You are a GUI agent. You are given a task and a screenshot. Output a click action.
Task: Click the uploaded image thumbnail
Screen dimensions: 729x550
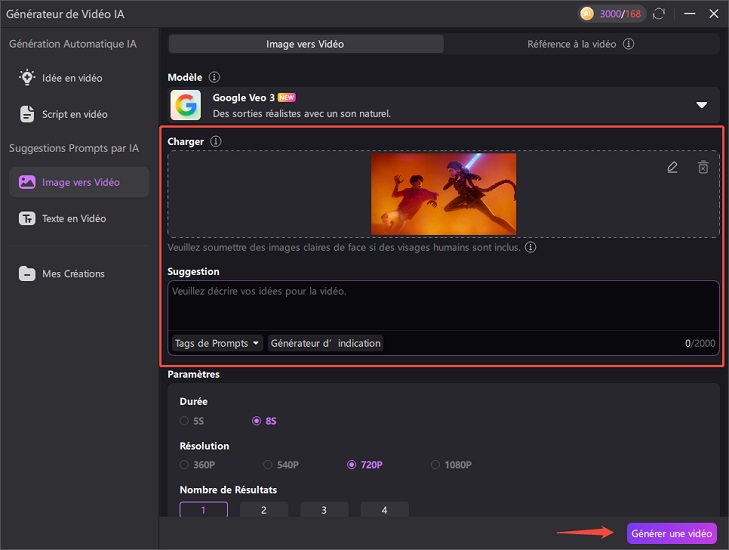(443, 194)
